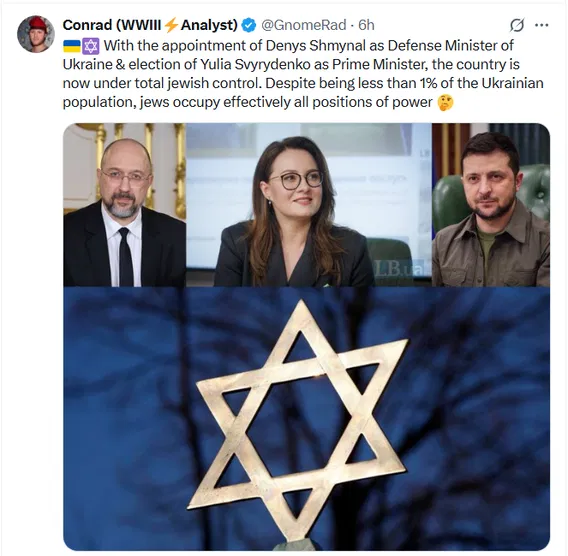Click the Ukrainian flag emoji in tweet

tap(72, 46)
